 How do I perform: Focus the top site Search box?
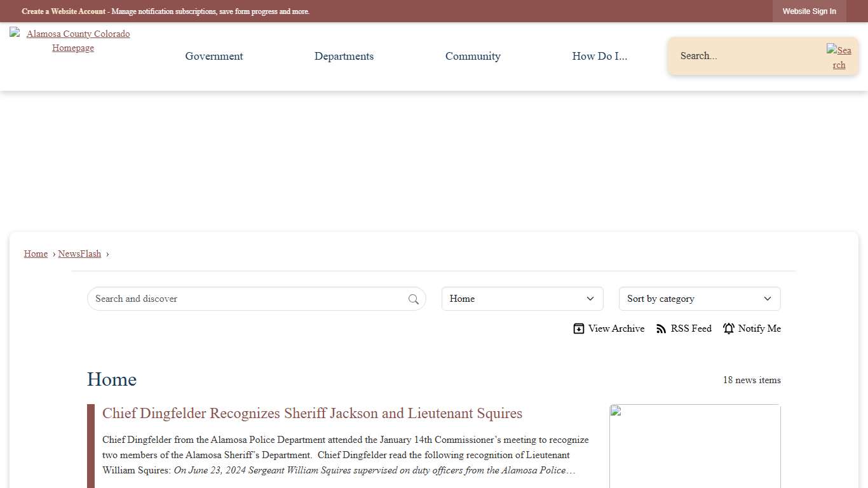tap(747, 56)
